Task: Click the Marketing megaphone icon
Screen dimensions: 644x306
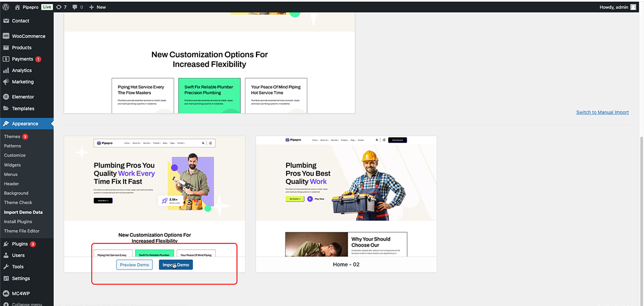Action: 6,82
